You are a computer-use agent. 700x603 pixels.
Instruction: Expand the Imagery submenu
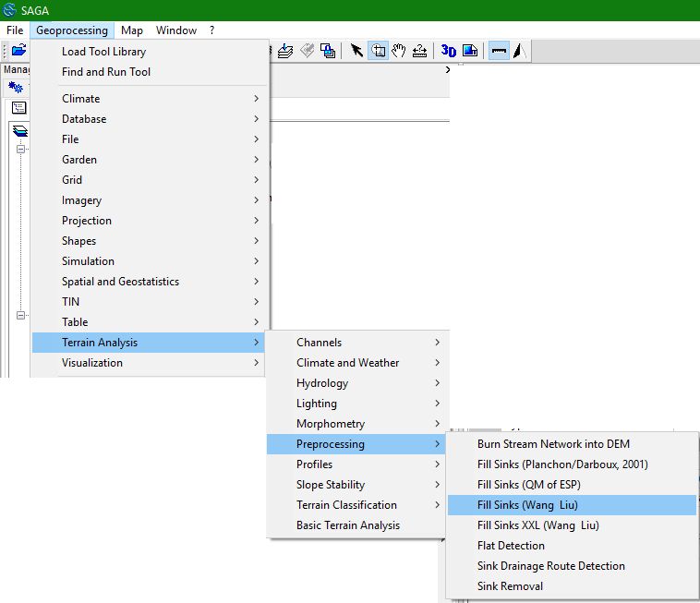[x=151, y=200]
